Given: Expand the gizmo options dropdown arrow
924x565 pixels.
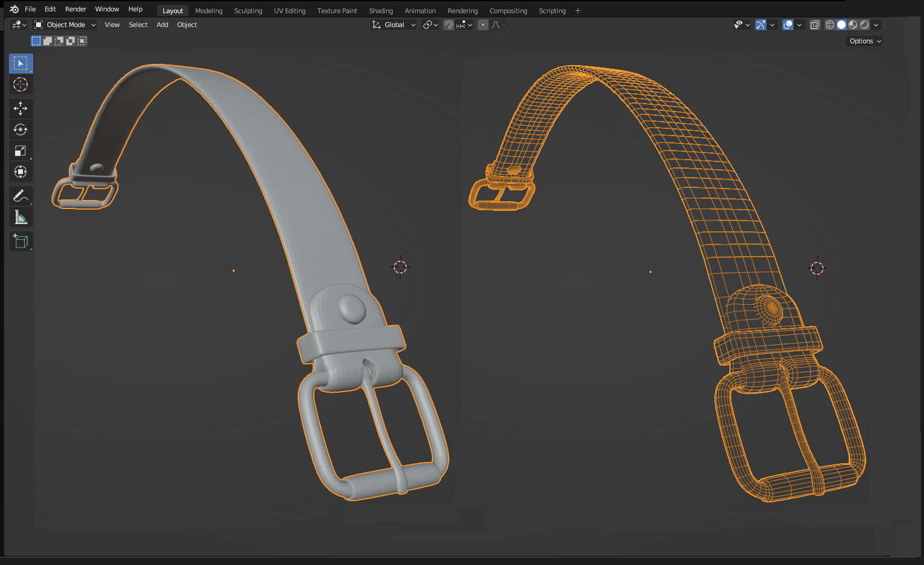Looking at the screenshot, I should coord(772,25).
